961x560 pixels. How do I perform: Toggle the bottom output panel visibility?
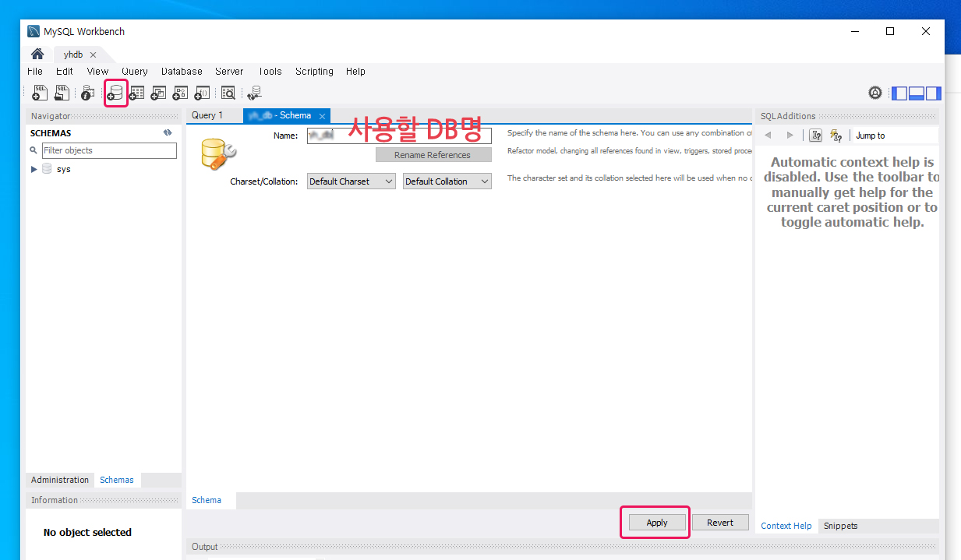[916, 93]
